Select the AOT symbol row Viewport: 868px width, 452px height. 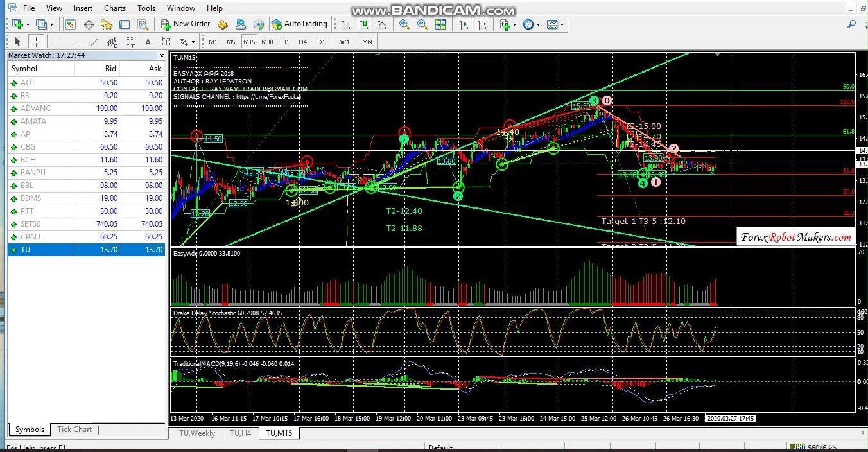(87, 83)
